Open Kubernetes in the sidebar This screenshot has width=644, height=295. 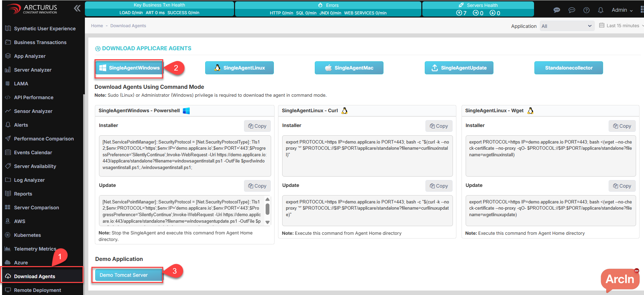pos(27,235)
